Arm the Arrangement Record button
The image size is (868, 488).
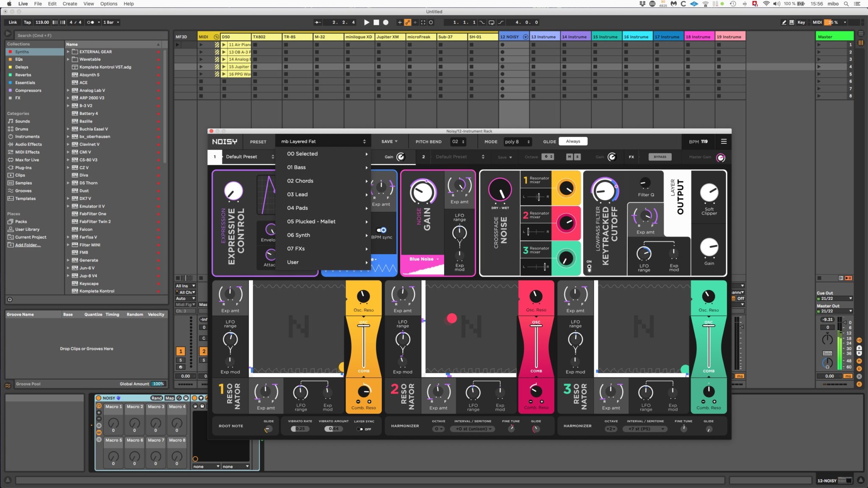coord(386,22)
